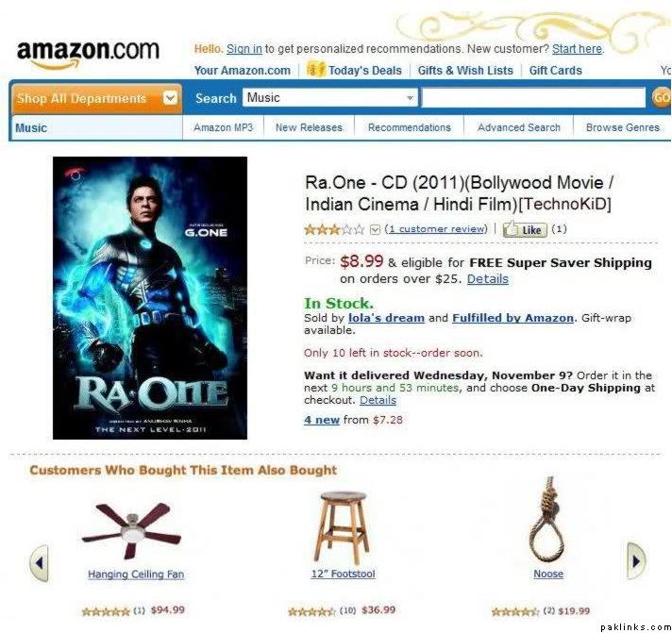Open the Noose product image

(547, 520)
